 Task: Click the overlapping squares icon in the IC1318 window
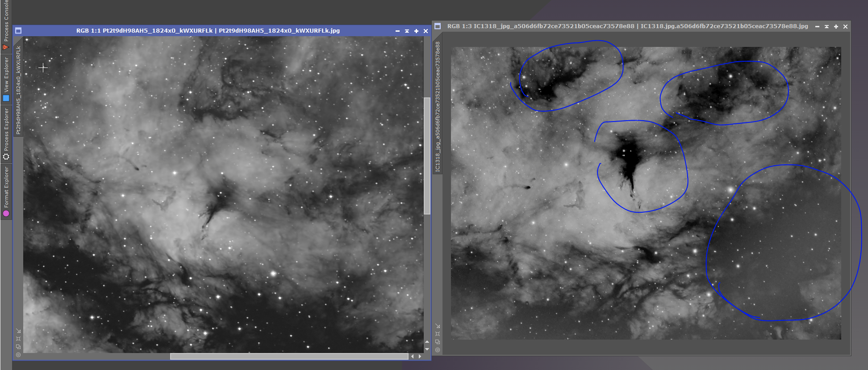click(x=438, y=342)
